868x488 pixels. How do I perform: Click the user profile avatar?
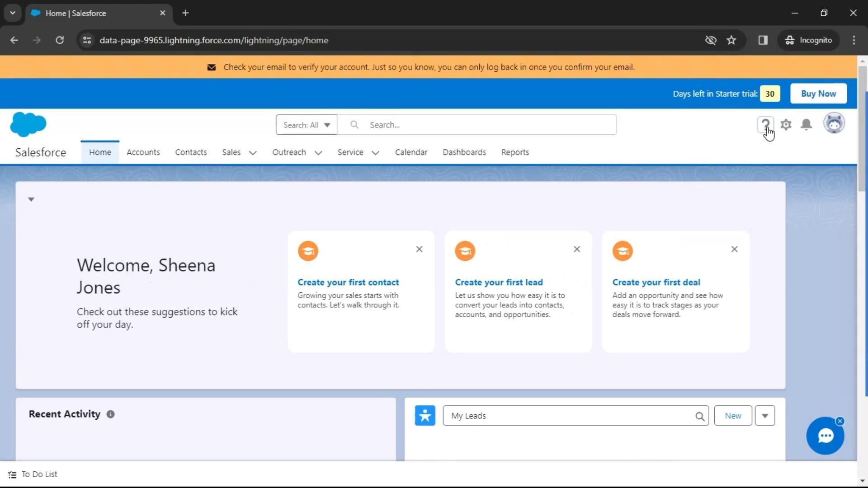point(834,123)
